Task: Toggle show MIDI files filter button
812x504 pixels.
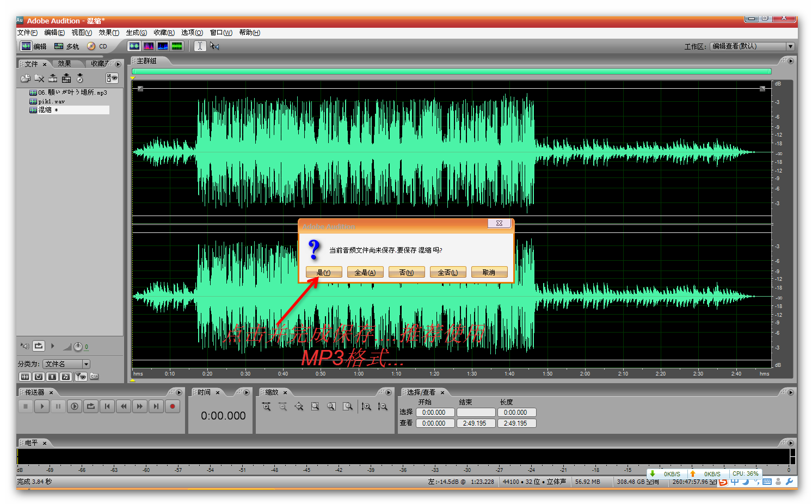Action: point(66,376)
